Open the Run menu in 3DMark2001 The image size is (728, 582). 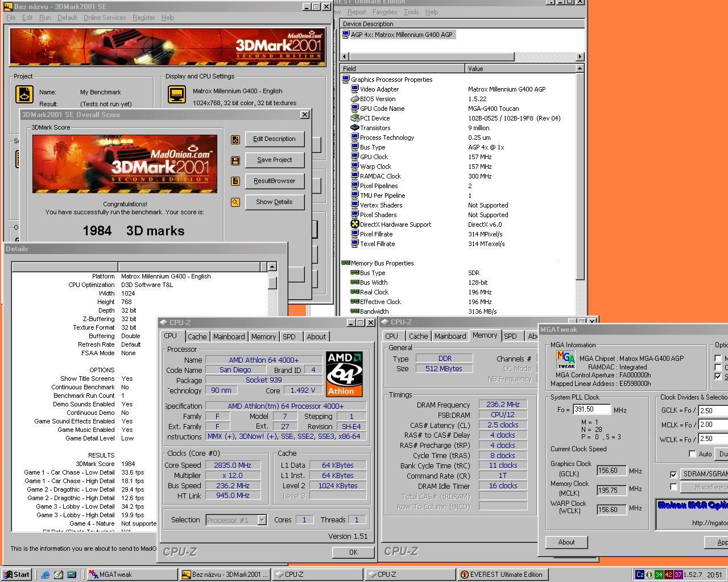[x=45, y=18]
